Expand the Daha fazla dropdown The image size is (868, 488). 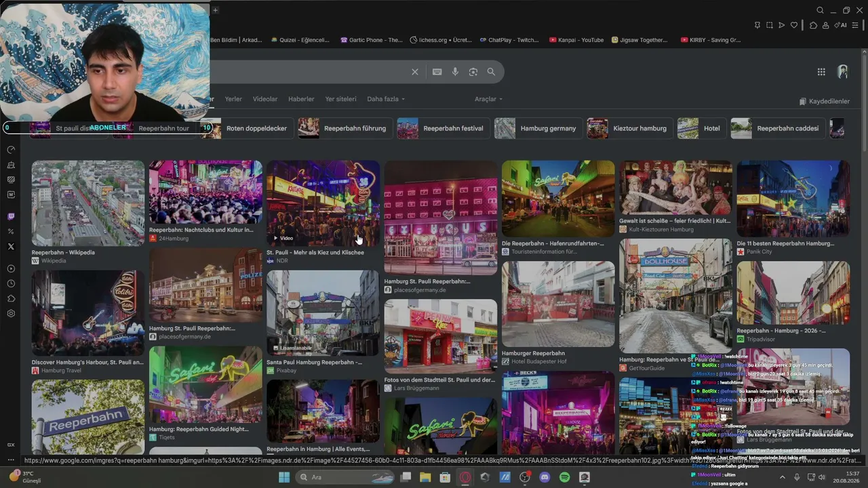386,99
